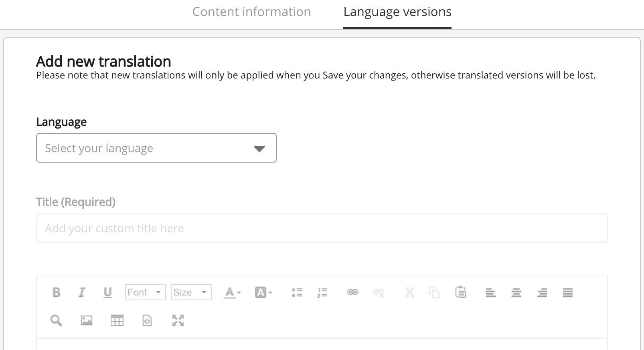Open the background color picker

263,292
